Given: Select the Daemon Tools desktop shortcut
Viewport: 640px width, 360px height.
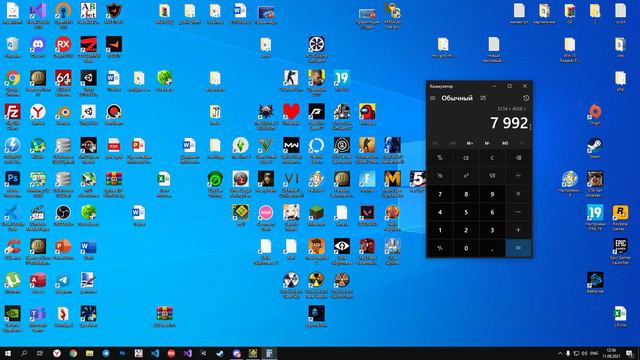Looking at the screenshot, I should coord(13,150).
